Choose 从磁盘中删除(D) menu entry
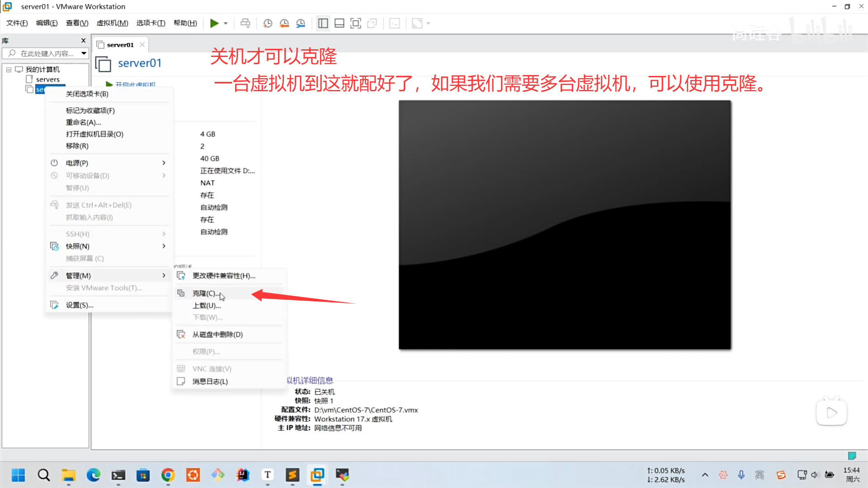Viewport: 868px width, 488px height. click(217, 334)
